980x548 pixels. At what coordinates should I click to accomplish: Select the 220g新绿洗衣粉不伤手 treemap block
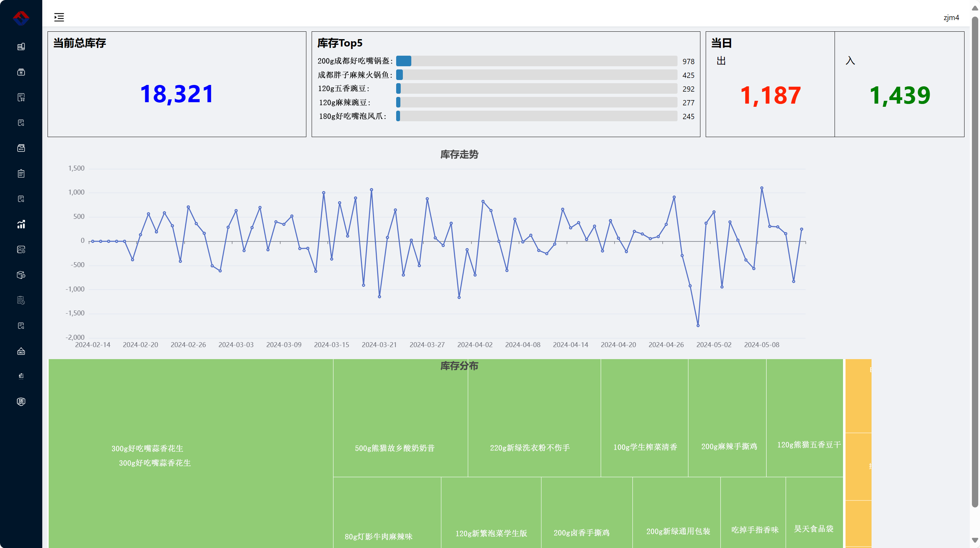coord(535,418)
